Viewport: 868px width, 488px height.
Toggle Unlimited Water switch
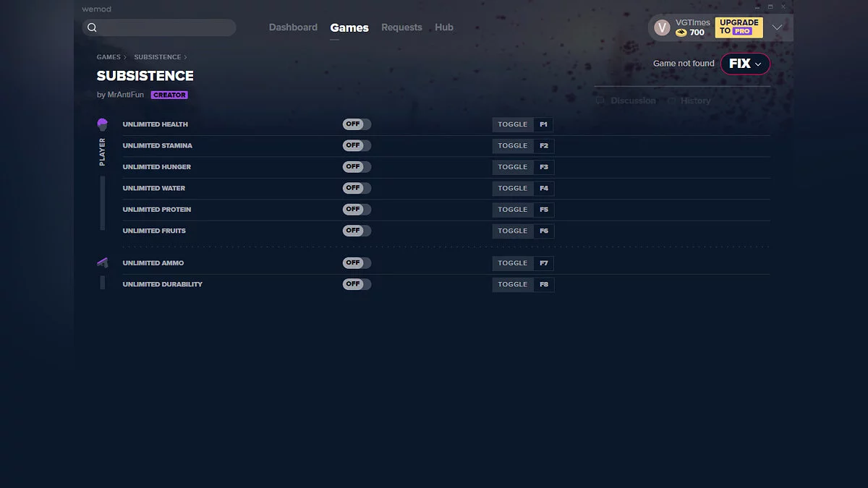tap(357, 188)
